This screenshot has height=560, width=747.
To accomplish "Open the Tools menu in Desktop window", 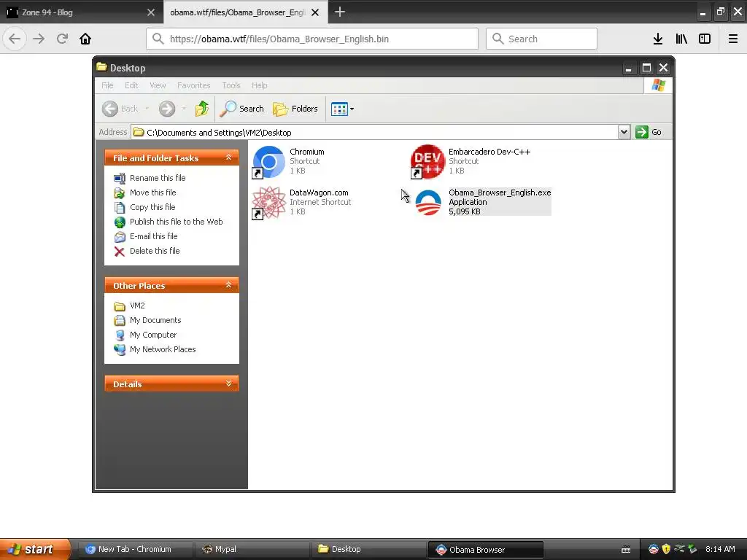I will click(231, 85).
